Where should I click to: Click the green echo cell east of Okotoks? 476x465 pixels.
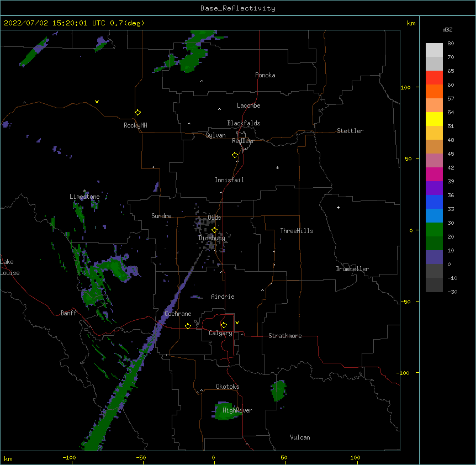click(278, 390)
